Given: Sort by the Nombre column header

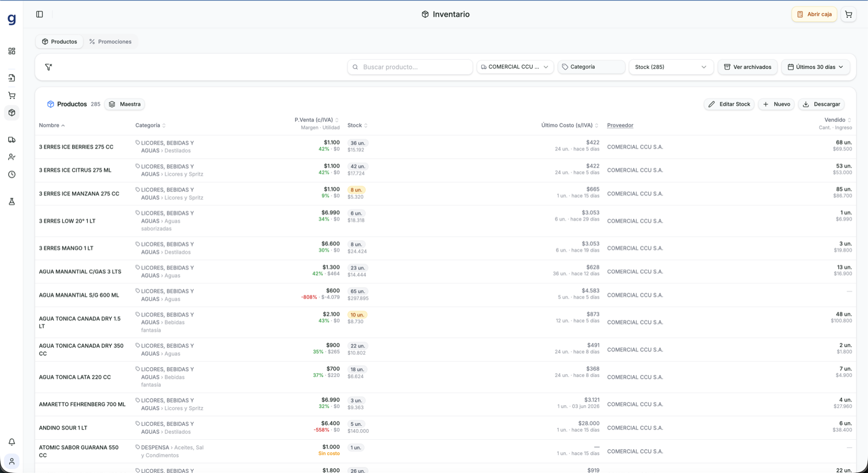Looking at the screenshot, I should [x=52, y=125].
